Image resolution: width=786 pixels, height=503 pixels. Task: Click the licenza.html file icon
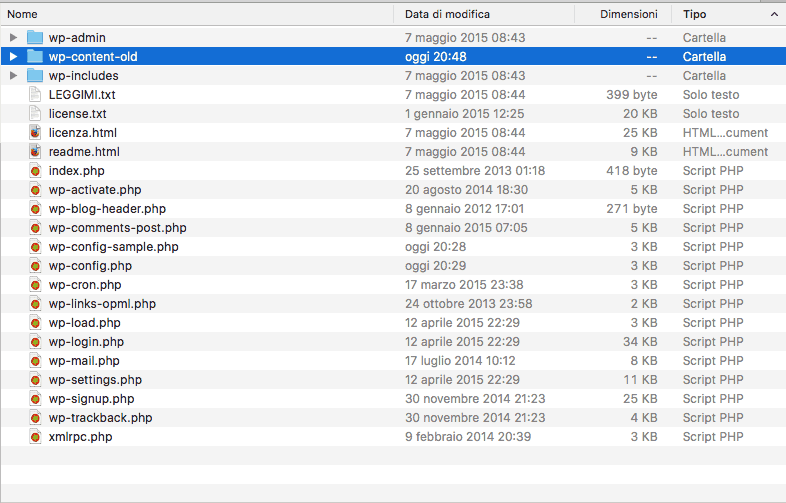(x=35, y=132)
